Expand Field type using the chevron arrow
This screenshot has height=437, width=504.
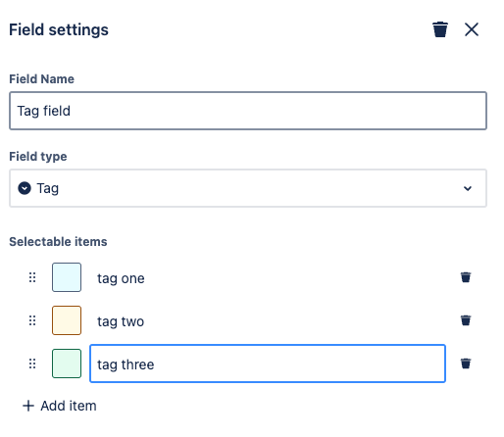click(x=468, y=188)
